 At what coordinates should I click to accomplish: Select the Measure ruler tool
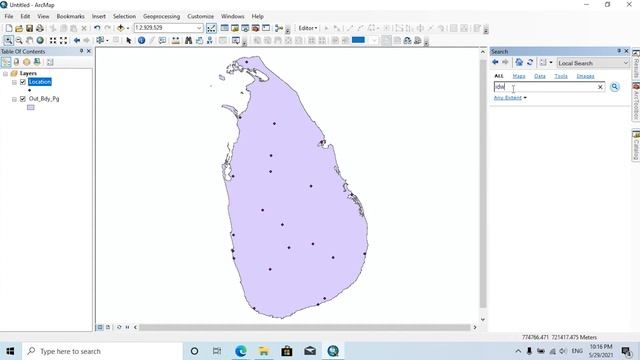pyautogui.click(x=176, y=40)
